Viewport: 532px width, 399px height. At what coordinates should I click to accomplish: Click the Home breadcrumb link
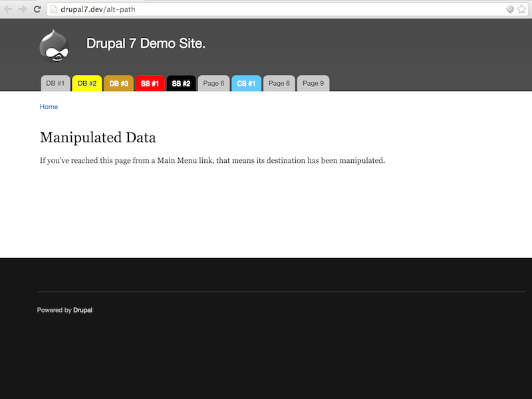[49, 106]
